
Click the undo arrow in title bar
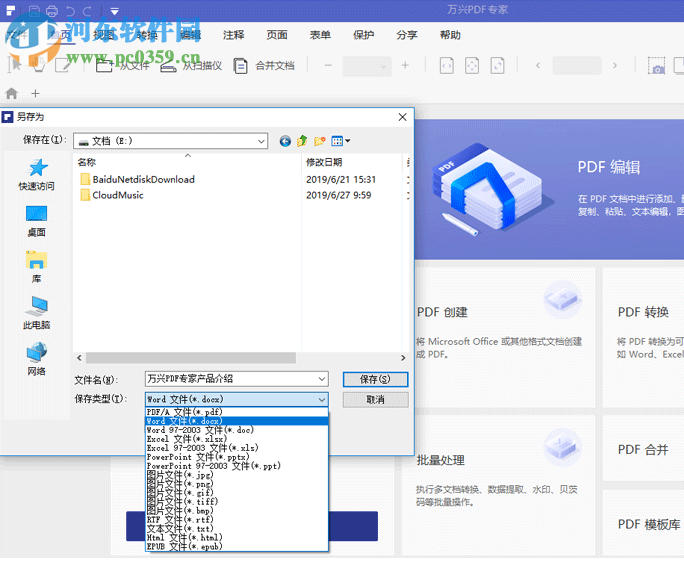pos(70,10)
